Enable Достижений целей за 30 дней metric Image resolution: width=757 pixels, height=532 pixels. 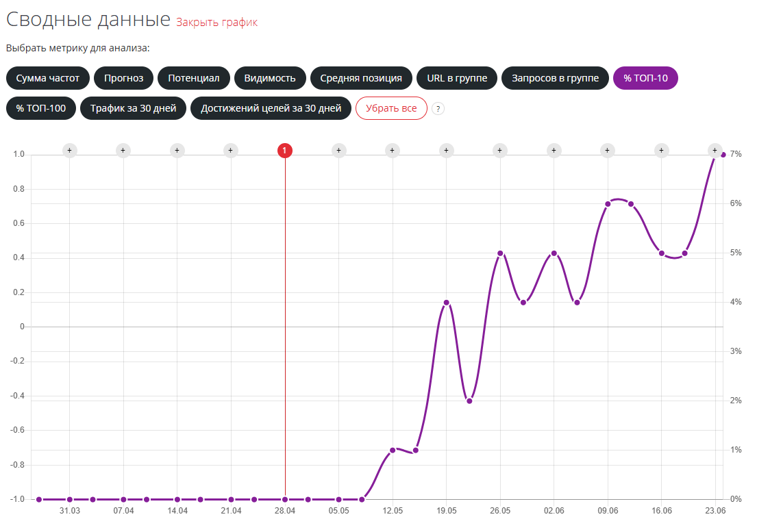[x=271, y=108]
